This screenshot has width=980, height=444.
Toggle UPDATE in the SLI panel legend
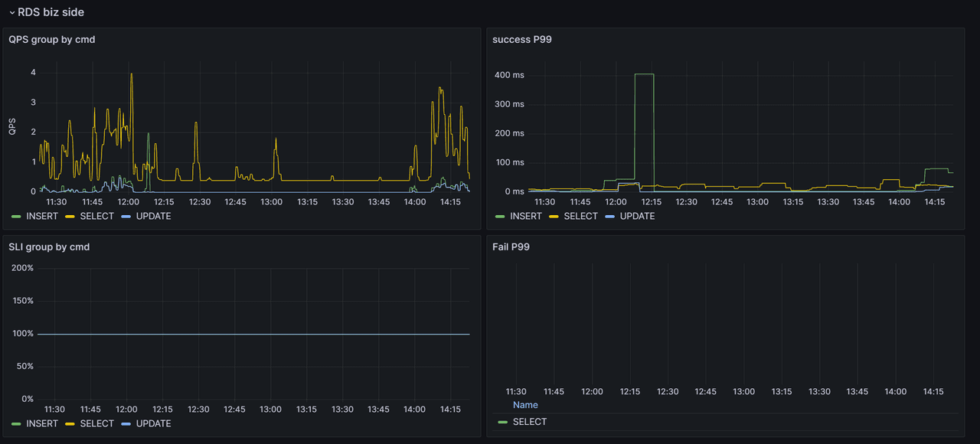(x=153, y=423)
